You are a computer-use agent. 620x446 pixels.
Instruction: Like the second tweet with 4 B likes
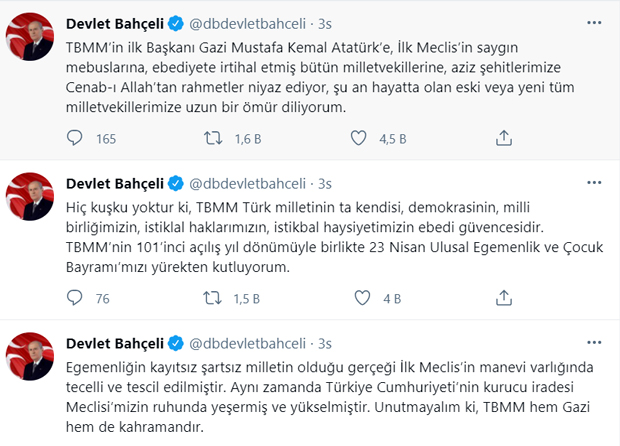[x=362, y=298]
